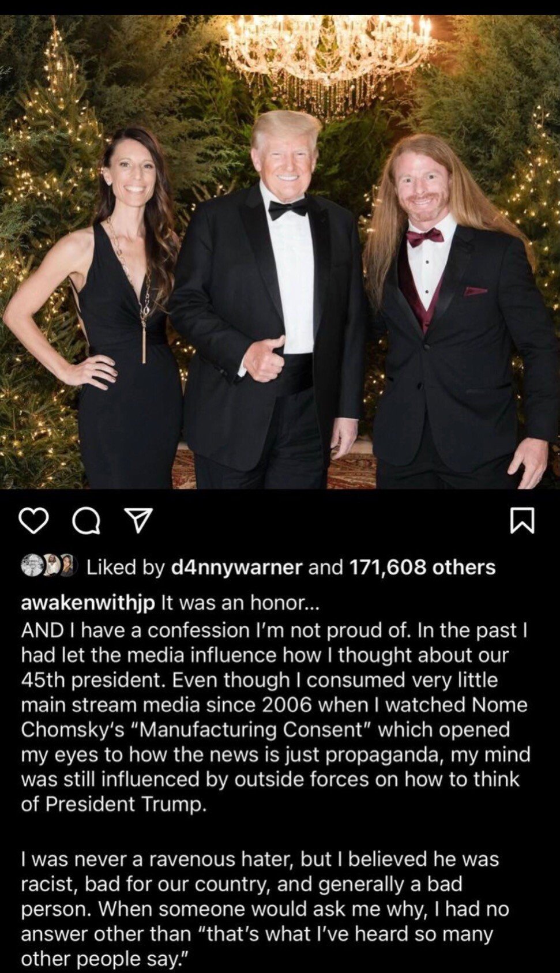
Task: Save the post with the bookmark icon
Action: pyautogui.click(x=523, y=521)
